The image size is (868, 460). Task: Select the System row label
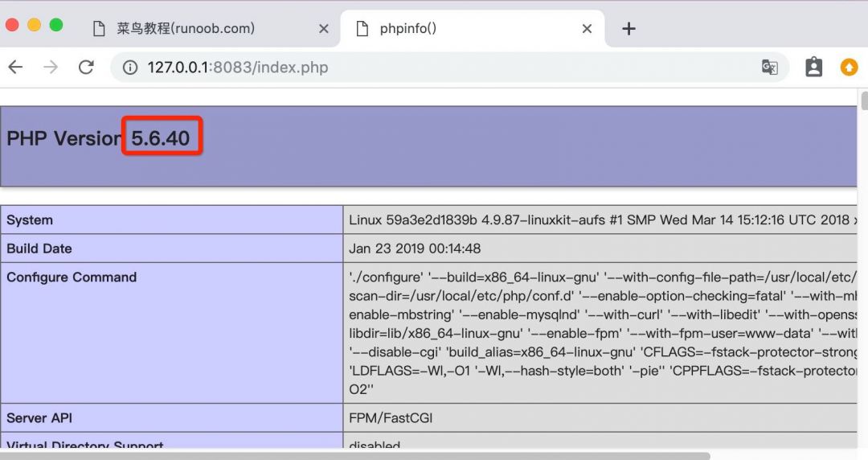pyautogui.click(x=30, y=220)
